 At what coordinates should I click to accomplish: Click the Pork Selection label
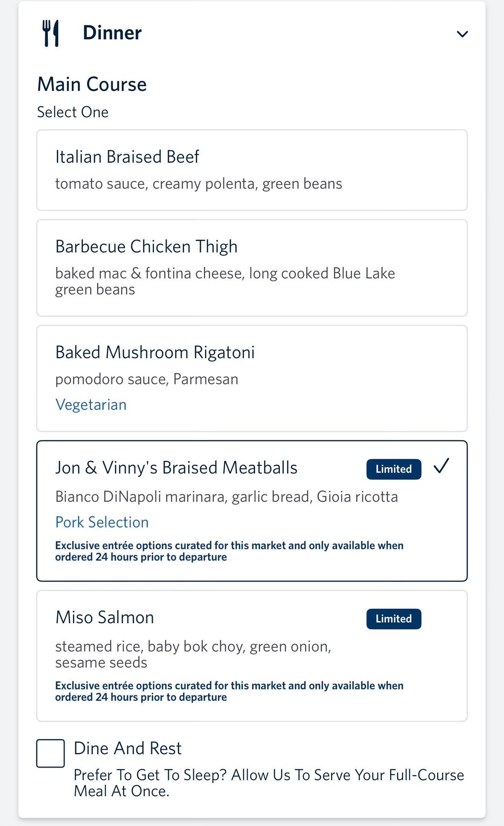click(102, 522)
